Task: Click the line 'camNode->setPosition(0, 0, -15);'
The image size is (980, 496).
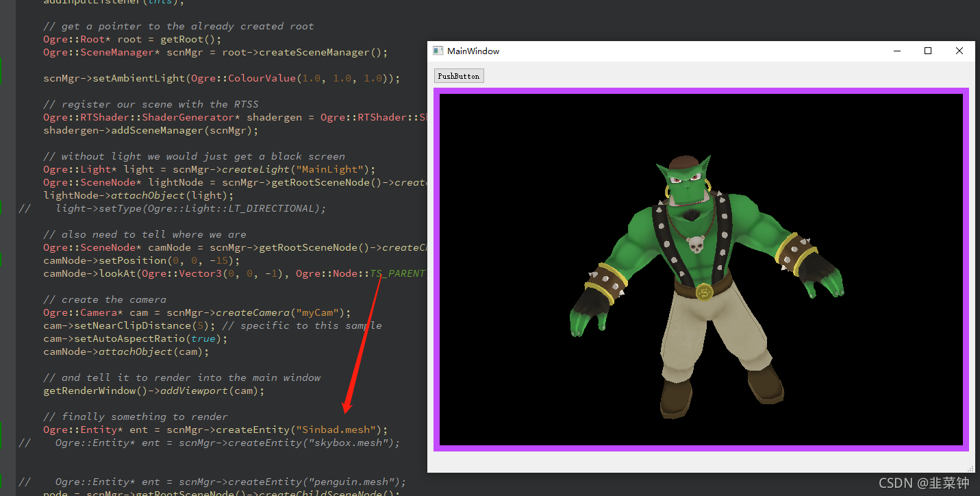Action: pos(142,260)
